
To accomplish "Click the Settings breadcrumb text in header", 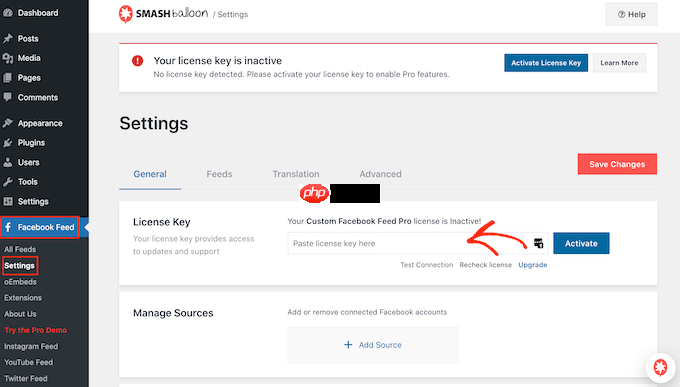I will point(233,14).
